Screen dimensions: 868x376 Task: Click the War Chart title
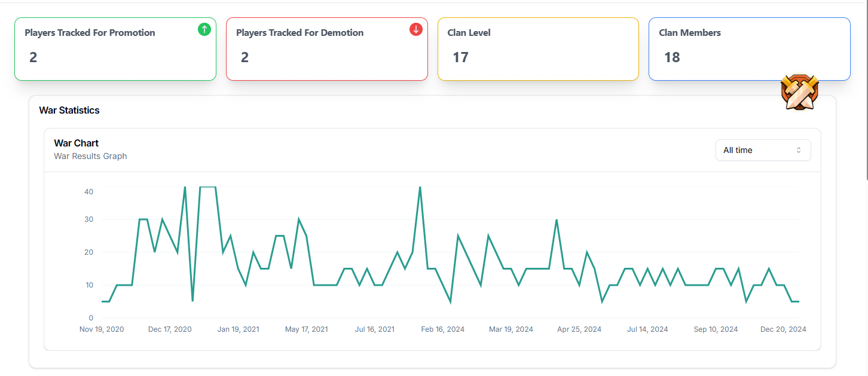76,143
